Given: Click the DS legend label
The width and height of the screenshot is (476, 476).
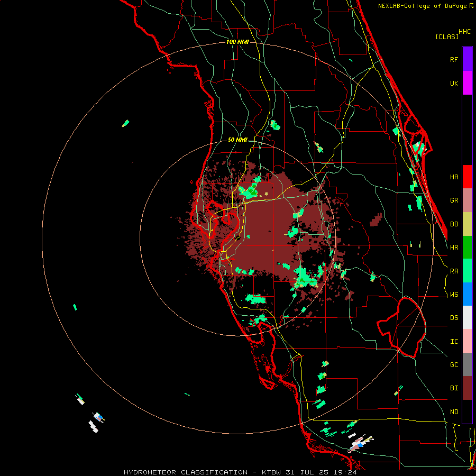Looking at the screenshot, I should tap(454, 318).
